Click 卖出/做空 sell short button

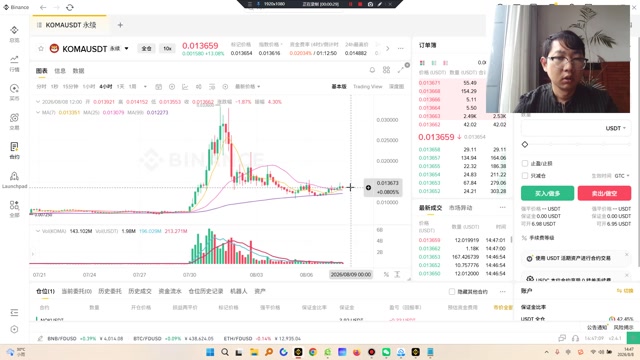point(604,193)
